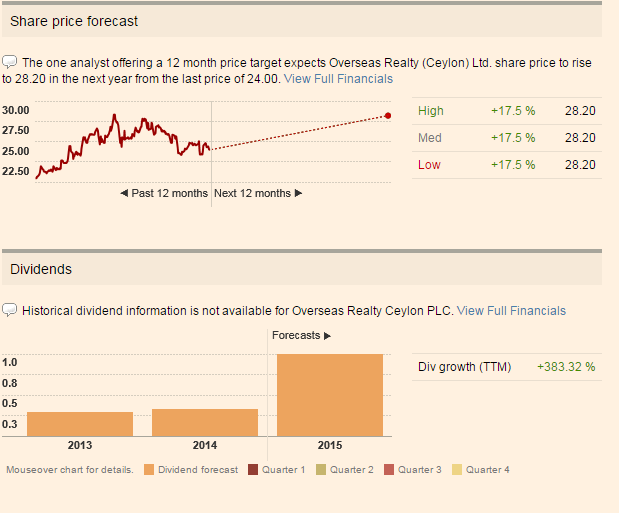Click the Low label in forecast table
This screenshot has width=619, height=513.
429,165
